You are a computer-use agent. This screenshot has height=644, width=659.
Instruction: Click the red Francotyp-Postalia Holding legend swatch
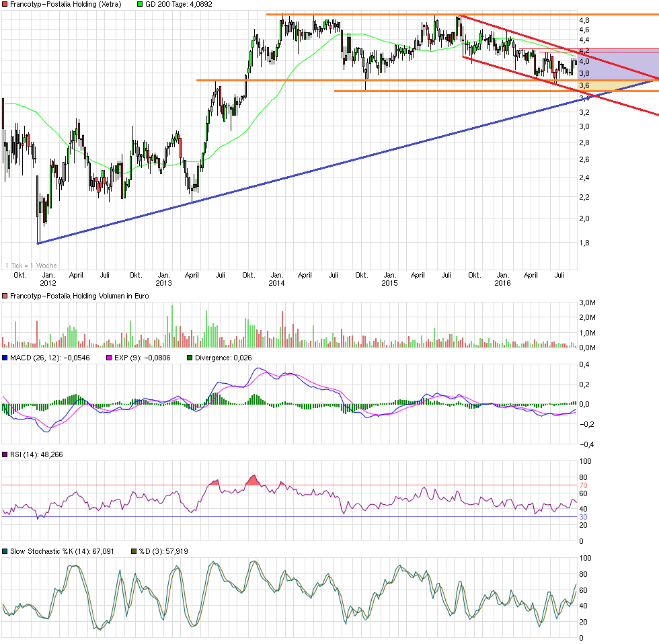point(5,4)
